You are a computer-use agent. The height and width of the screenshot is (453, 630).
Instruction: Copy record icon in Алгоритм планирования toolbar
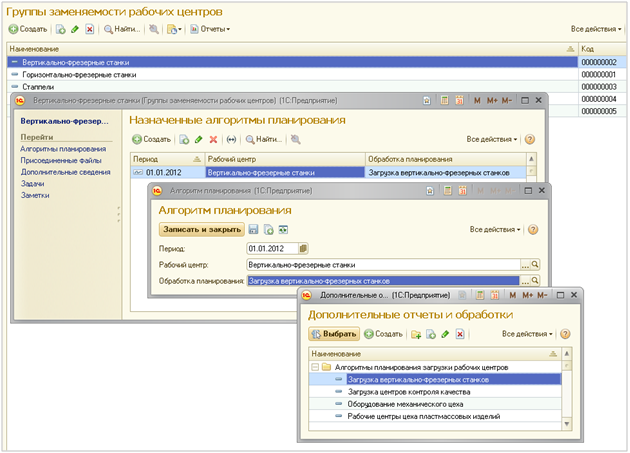click(268, 230)
